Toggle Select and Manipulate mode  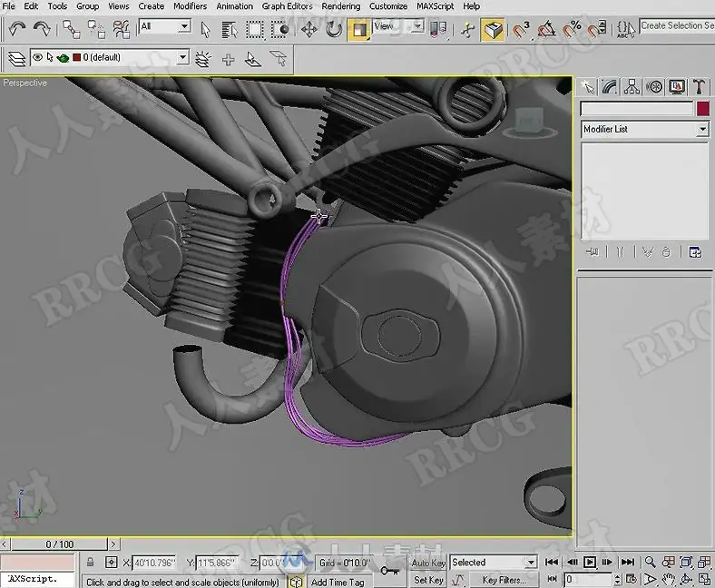pyautogui.click(x=467, y=30)
